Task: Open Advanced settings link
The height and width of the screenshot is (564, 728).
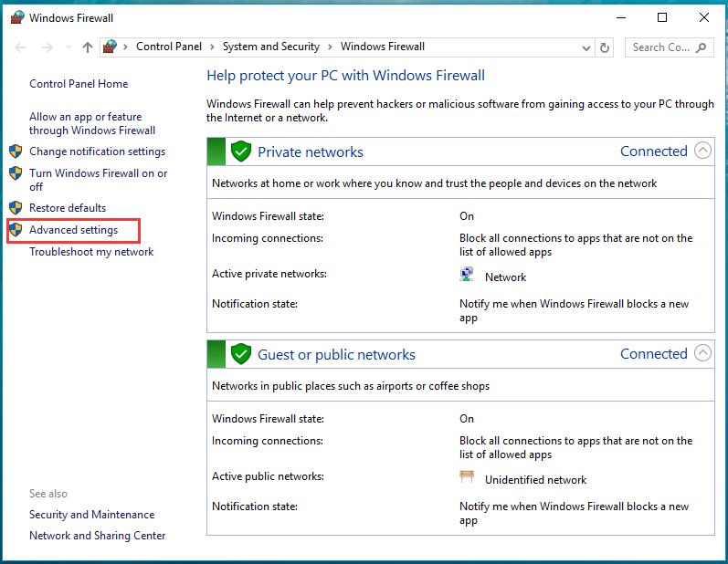Action: coord(73,230)
